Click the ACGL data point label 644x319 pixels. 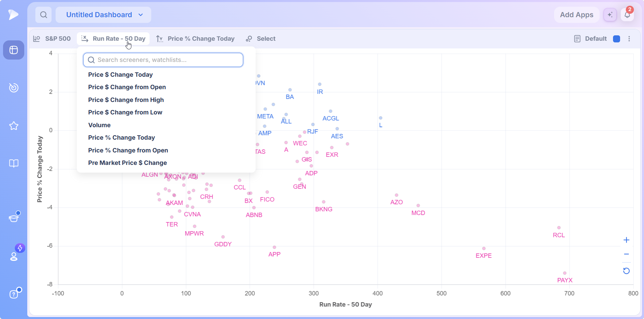tap(331, 118)
